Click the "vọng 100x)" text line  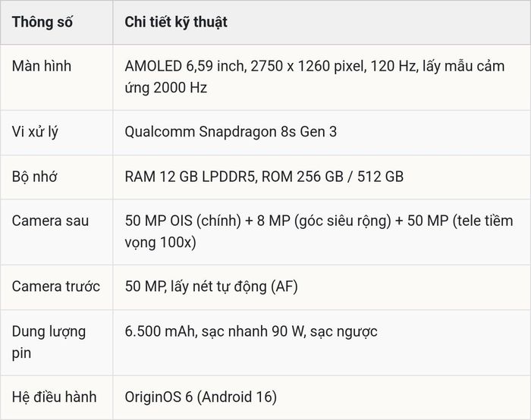point(160,243)
